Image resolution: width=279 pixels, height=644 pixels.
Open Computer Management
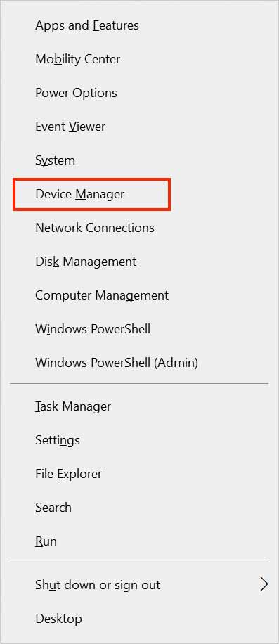[139, 295]
